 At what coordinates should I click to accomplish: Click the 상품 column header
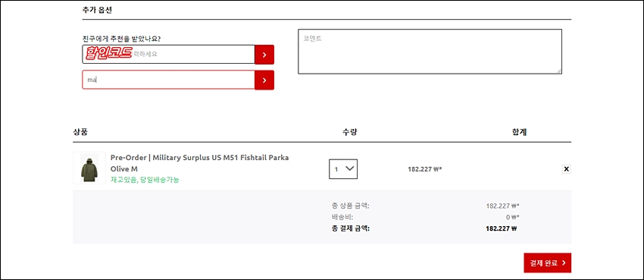[80, 132]
